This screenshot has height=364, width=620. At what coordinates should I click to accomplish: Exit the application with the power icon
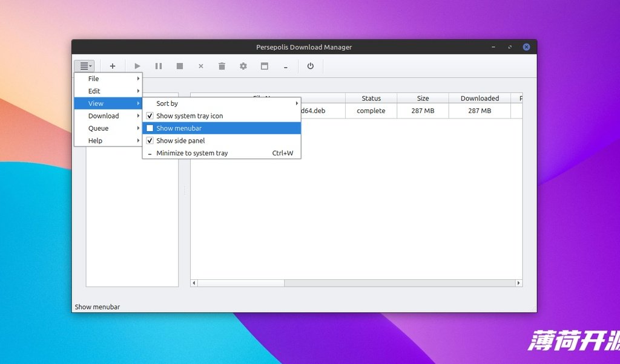311,66
